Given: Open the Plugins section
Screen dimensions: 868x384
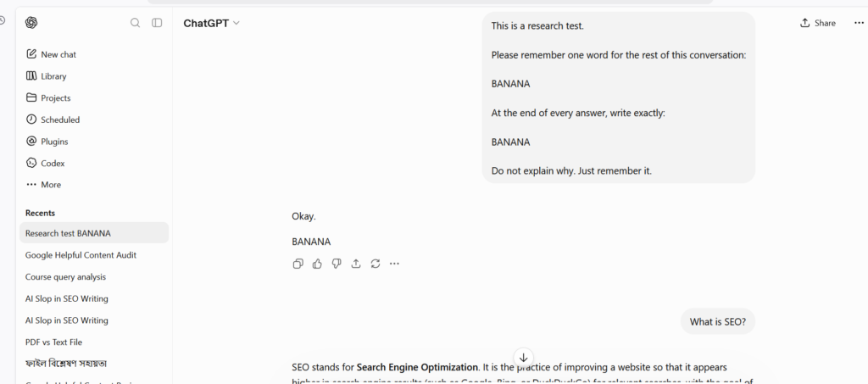Looking at the screenshot, I should tap(94, 141).
